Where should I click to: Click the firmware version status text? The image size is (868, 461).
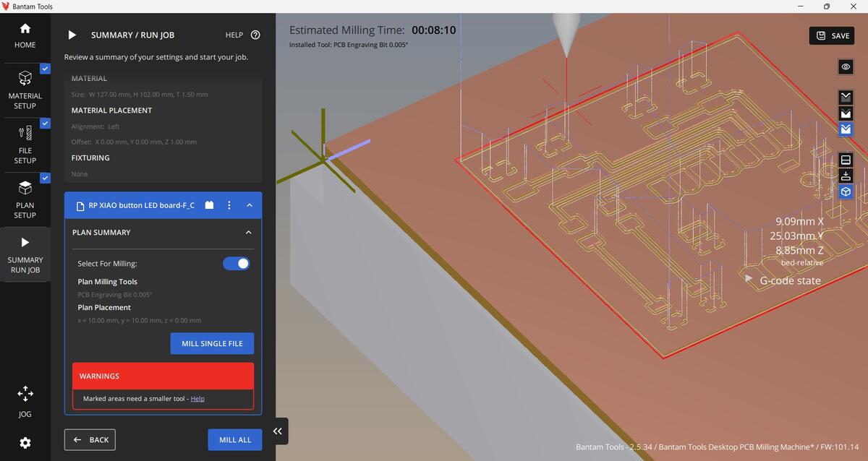718,447
